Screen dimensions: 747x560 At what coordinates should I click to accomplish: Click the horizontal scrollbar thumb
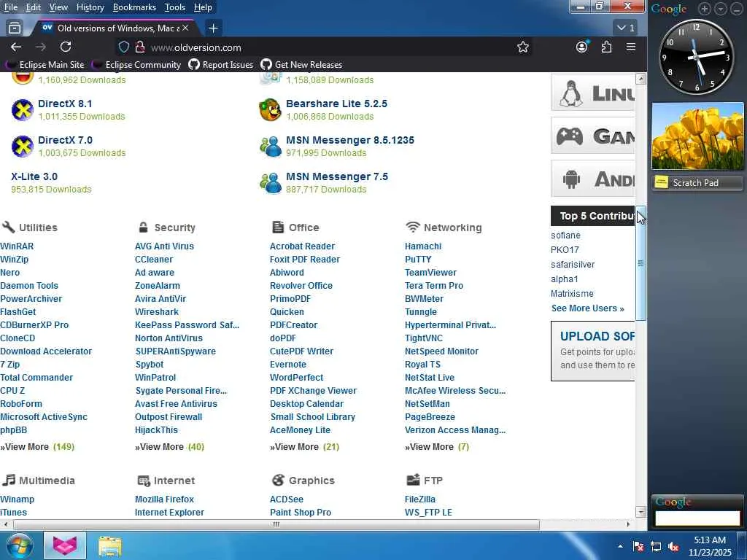point(276,524)
